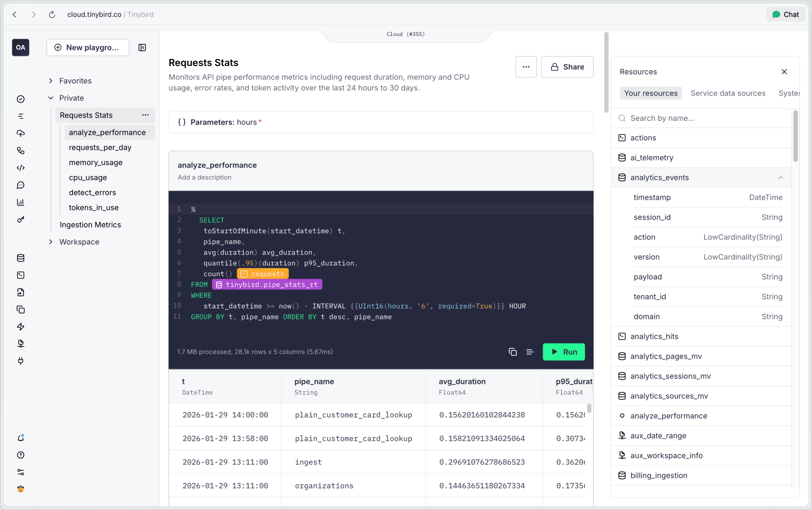812x510 pixels.
Task: Click the Share button
Action: click(x=567, y=67)
